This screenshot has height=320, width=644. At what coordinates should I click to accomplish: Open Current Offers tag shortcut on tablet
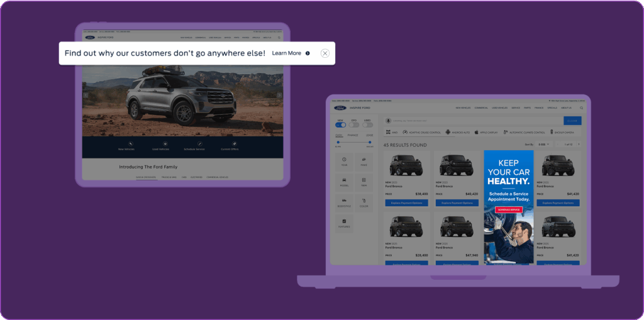click(x=234, y=144)
